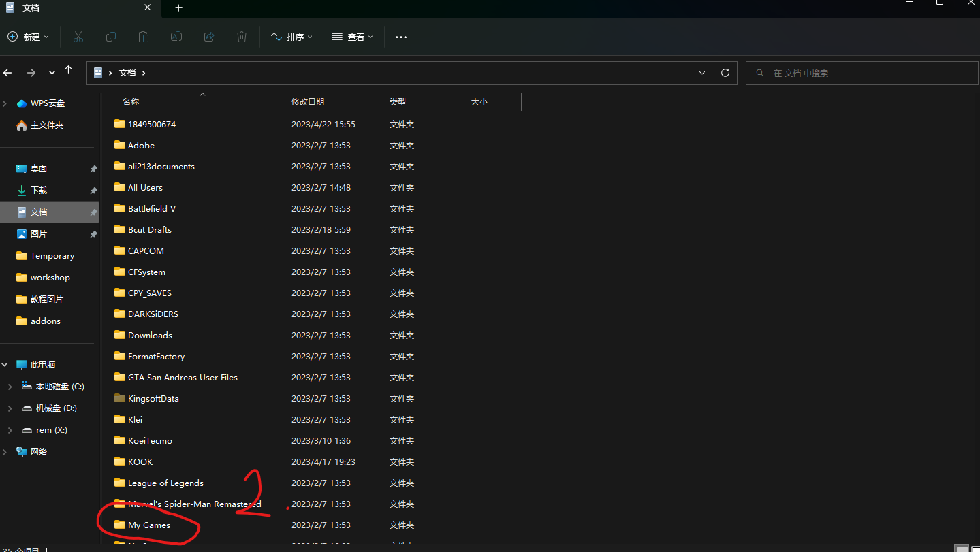The image size is (980, 552).
Task: Unpin 文档 using its pin icon
Action: 93,212
